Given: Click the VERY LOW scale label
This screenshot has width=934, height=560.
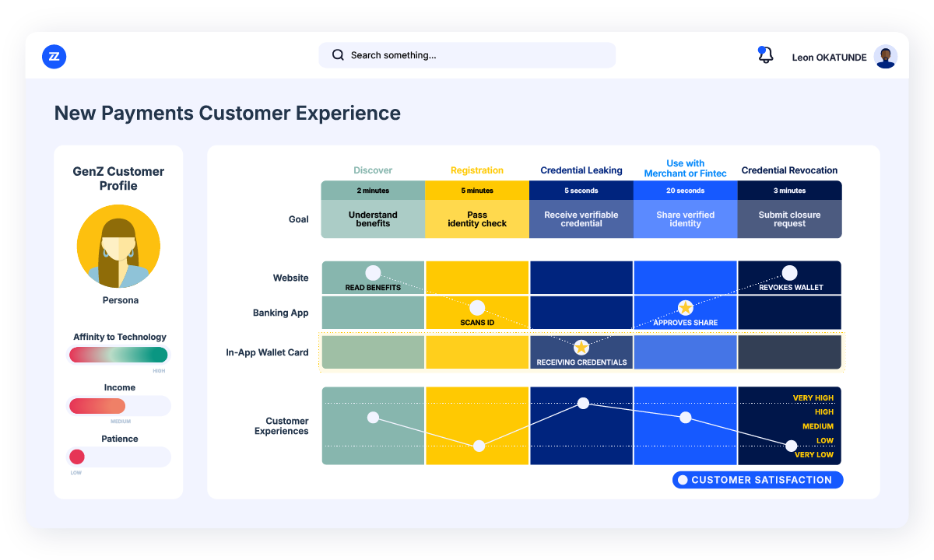Looking at the screenshot, I should (814, 455).
